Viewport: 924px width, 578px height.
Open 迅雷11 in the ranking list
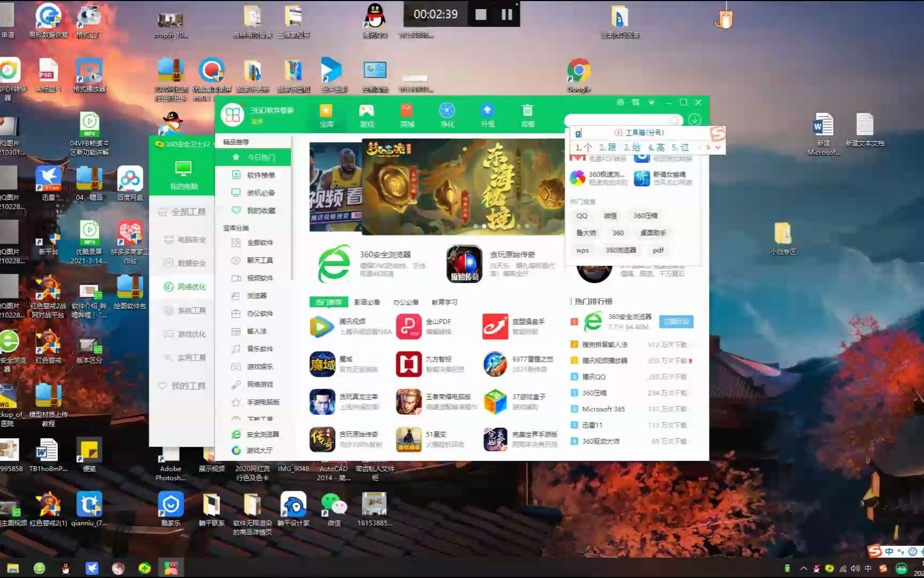point(592,425)
